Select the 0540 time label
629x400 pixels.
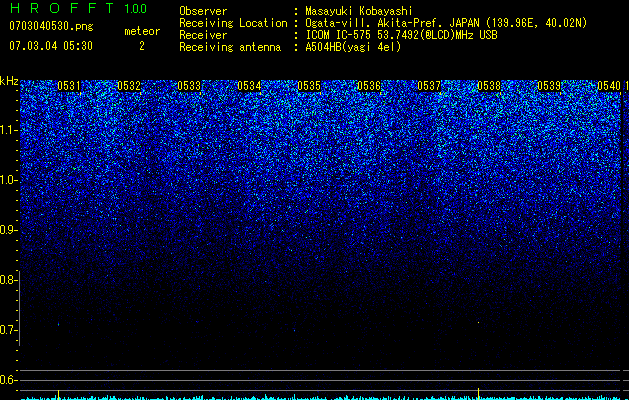pyautogui.click(x=609, y=86)
